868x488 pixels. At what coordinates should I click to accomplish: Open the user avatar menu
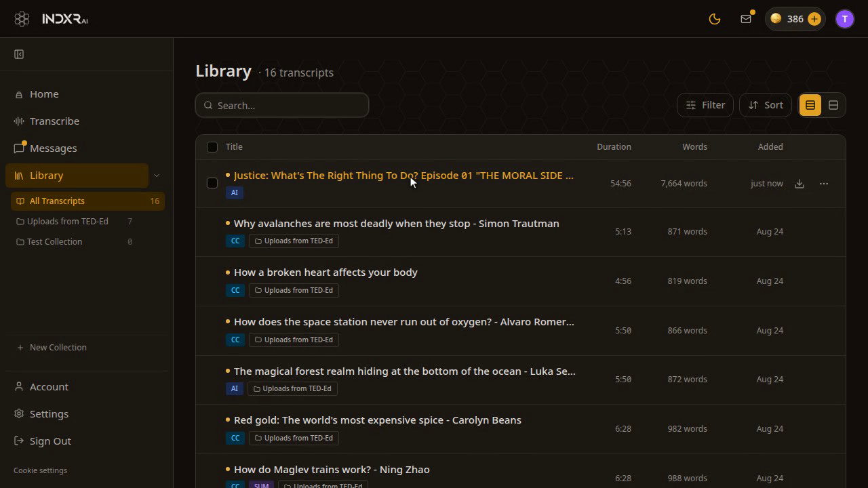(x=845, y=19)
